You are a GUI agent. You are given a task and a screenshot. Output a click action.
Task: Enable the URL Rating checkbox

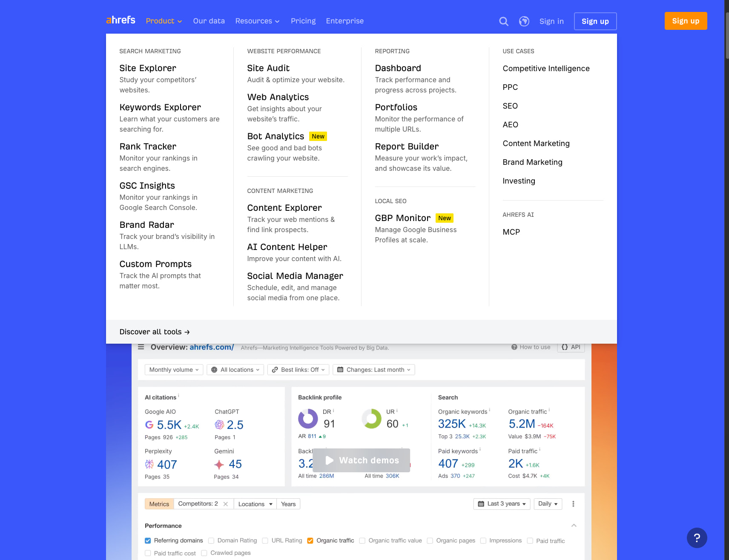(265, 541)
